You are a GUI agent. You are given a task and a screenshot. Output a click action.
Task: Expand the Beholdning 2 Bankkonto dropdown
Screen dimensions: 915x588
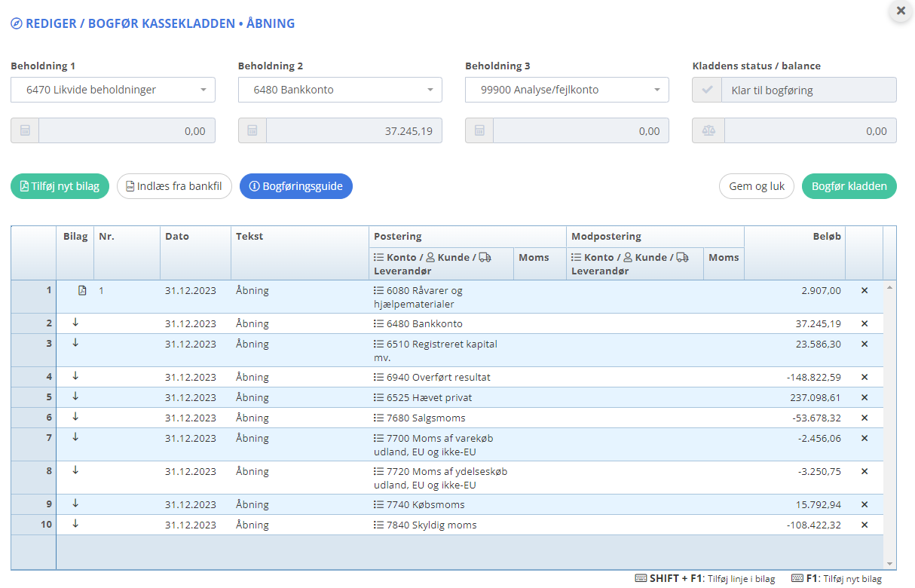coord(340,90)
